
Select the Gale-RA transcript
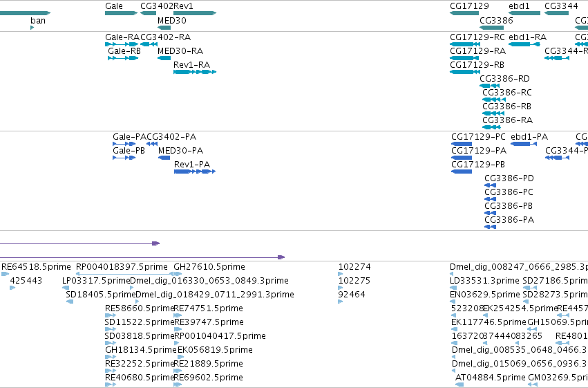pos(122,44)
